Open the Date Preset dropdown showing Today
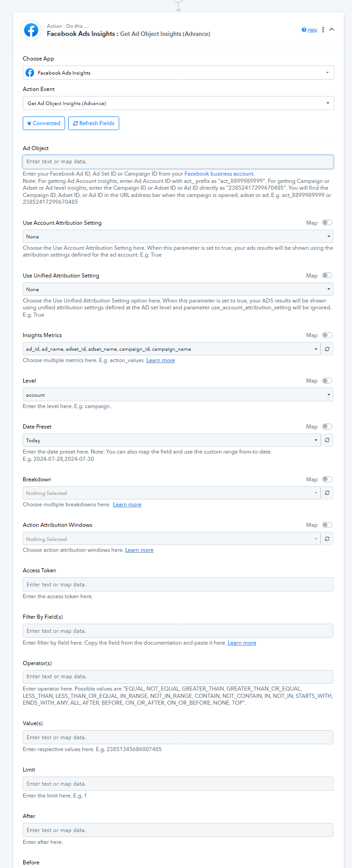Screen dimensions: 352x868 click(x=171, y=440)
